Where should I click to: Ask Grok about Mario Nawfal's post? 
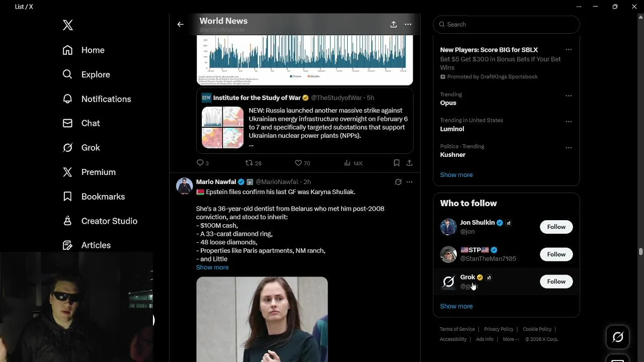(398, 182)
